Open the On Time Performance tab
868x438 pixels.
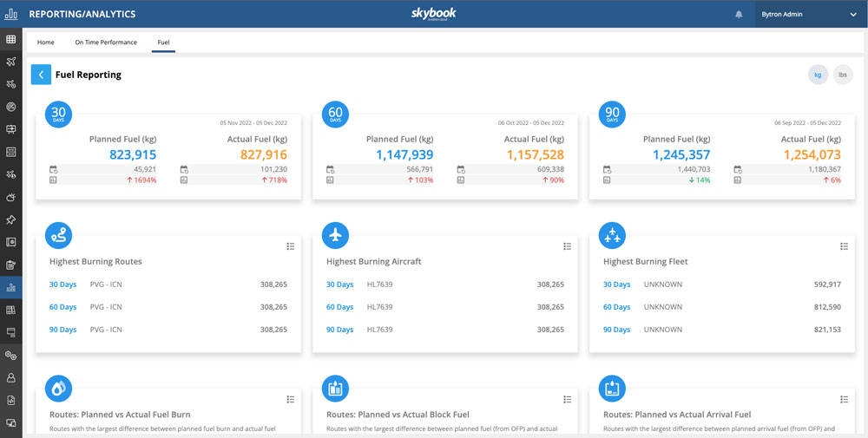pyautogui.click(x=106, y=42)
